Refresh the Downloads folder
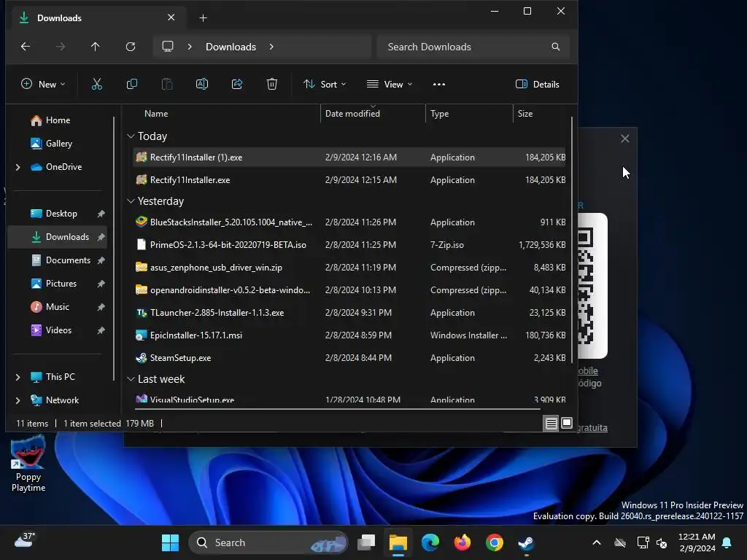 tap(131, 47)
